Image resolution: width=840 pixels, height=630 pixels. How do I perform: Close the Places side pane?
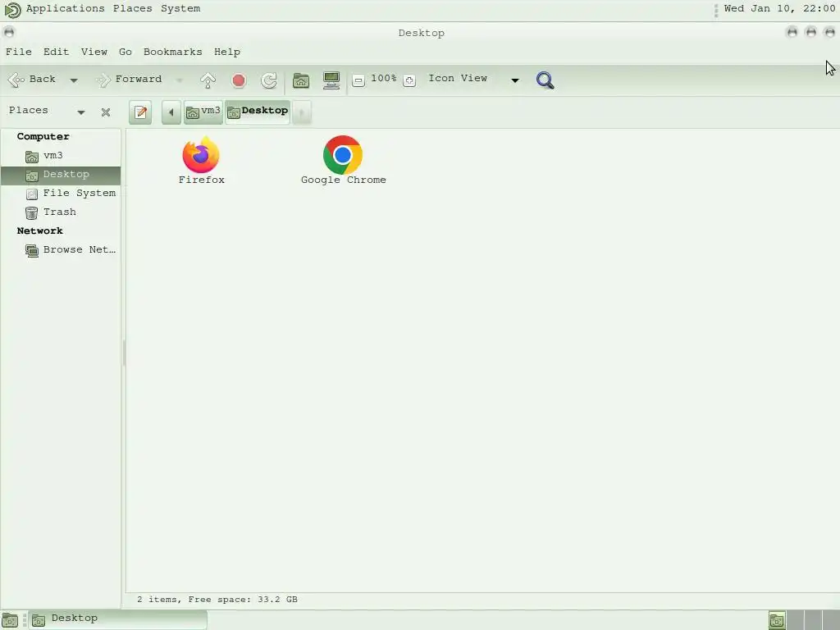106,112
